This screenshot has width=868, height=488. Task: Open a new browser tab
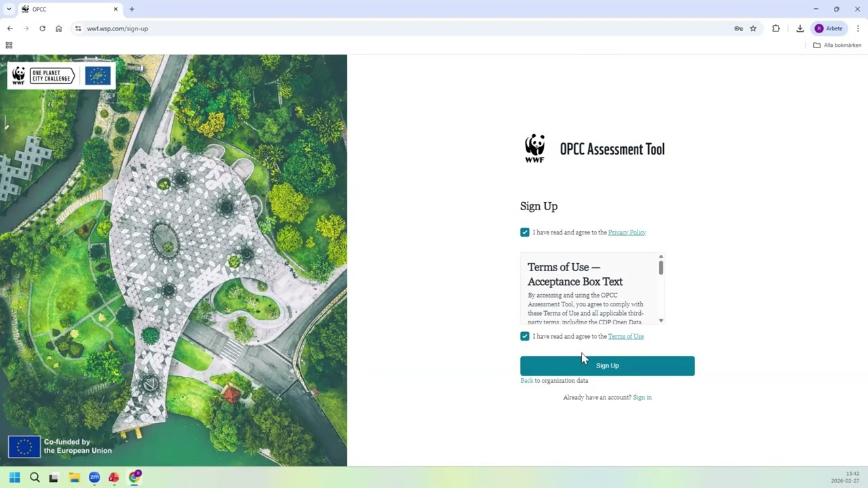pos(132,9)
